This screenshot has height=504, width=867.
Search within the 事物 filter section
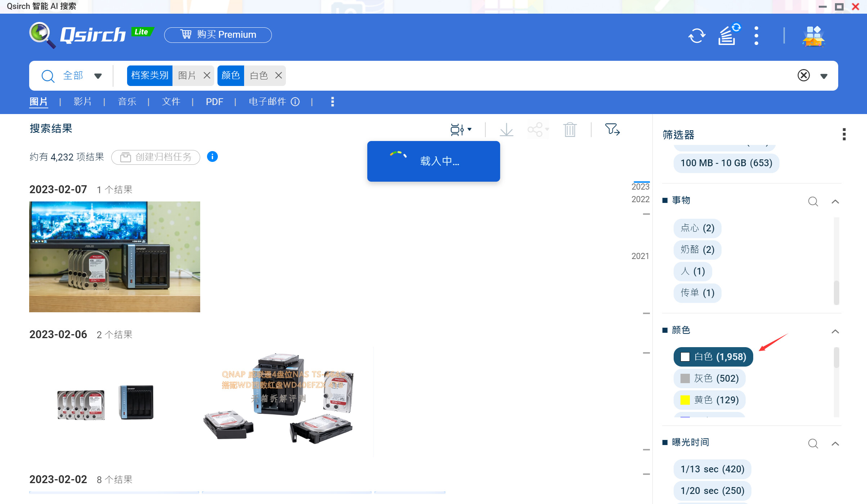pos(813,201)
